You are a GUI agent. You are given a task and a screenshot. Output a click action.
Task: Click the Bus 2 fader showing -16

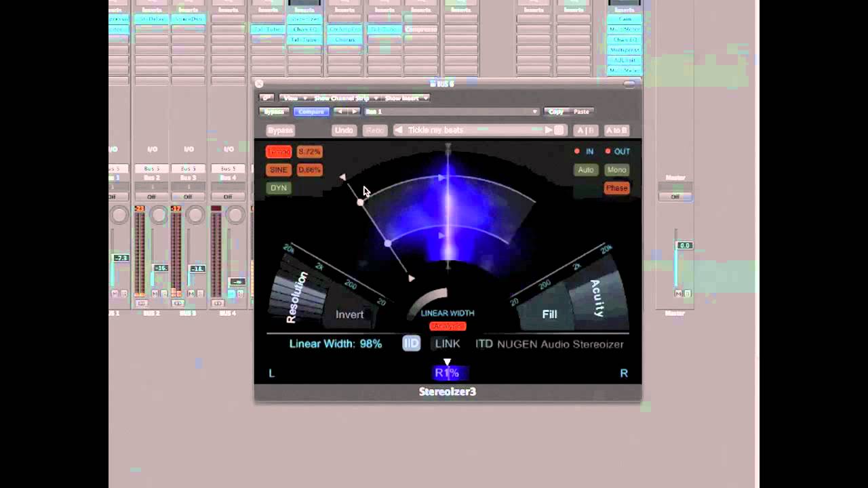(x=161, y=268)
